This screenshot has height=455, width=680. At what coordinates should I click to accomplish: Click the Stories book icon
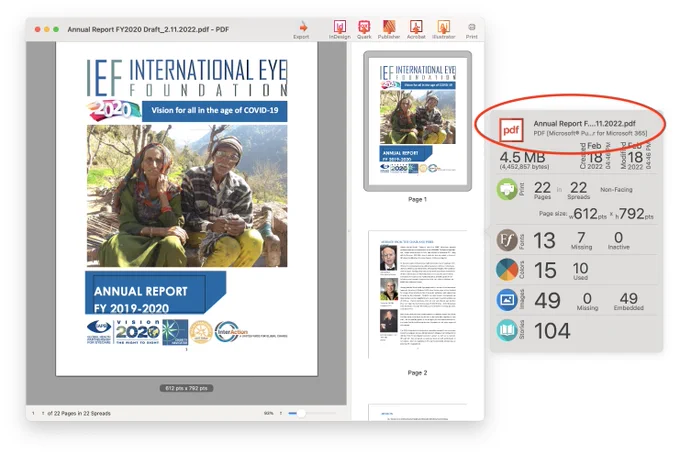click(x=507, y=331)
